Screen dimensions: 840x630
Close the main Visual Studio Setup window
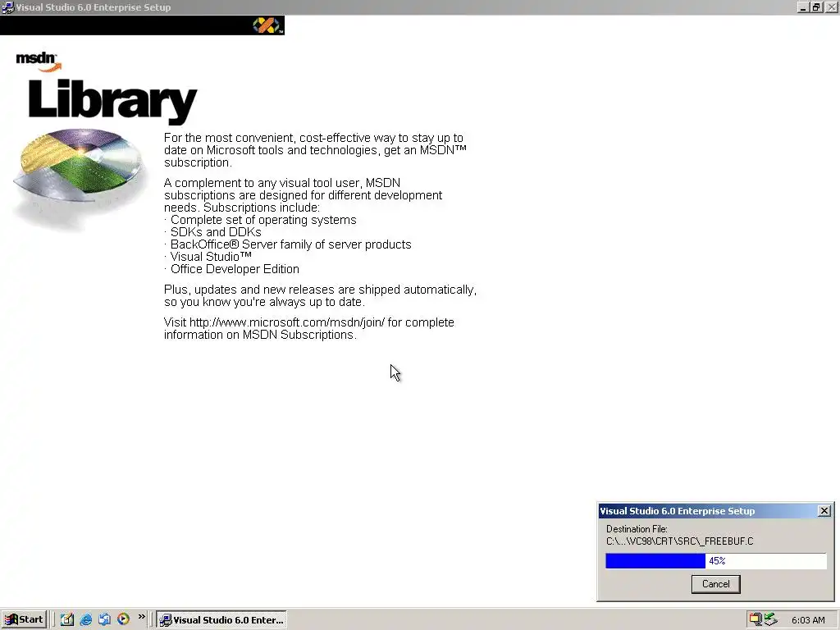tap(832, 7)
